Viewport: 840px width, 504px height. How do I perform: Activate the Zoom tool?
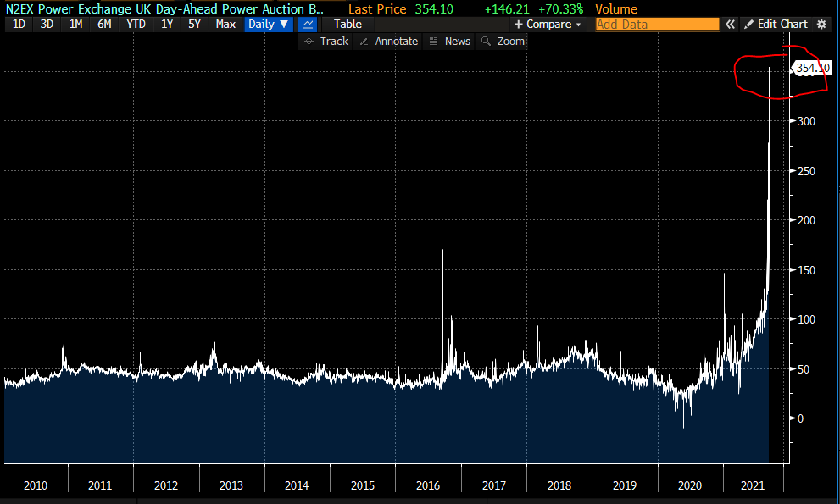click(x=503, y=42)
